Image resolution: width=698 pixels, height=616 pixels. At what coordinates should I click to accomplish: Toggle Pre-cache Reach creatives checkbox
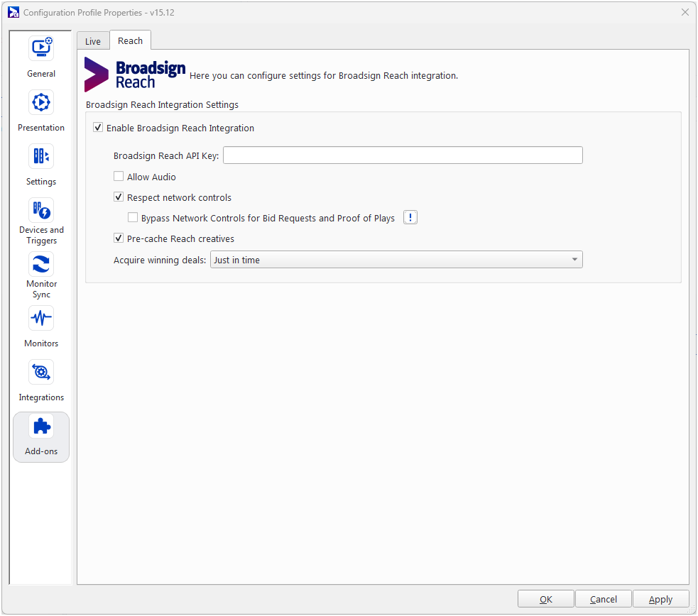pyautogui.click(x=119, y=238)
